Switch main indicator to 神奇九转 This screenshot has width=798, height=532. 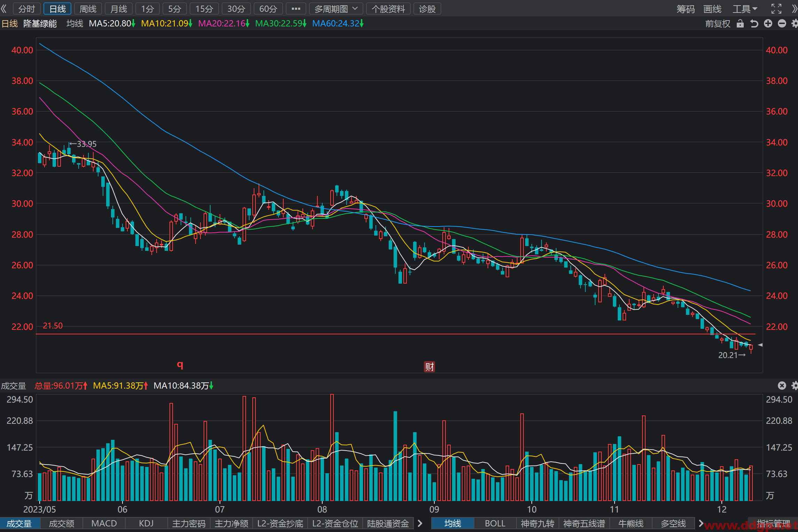[x=538, y=523]
